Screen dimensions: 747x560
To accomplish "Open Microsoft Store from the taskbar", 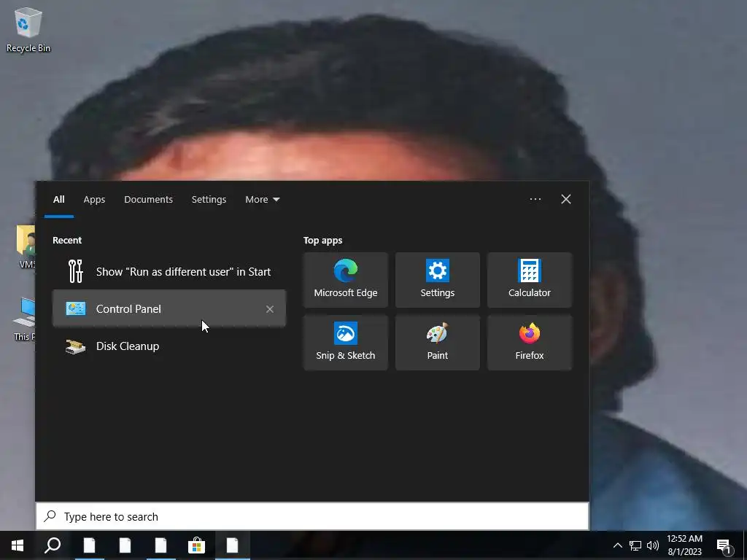I will (x=196, y=545).
